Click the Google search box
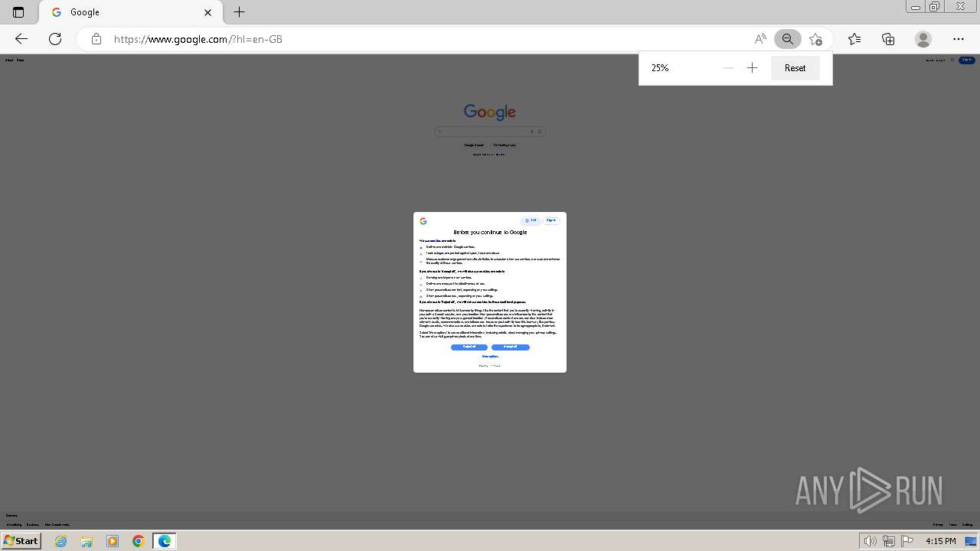 click(x=490, y=132)
